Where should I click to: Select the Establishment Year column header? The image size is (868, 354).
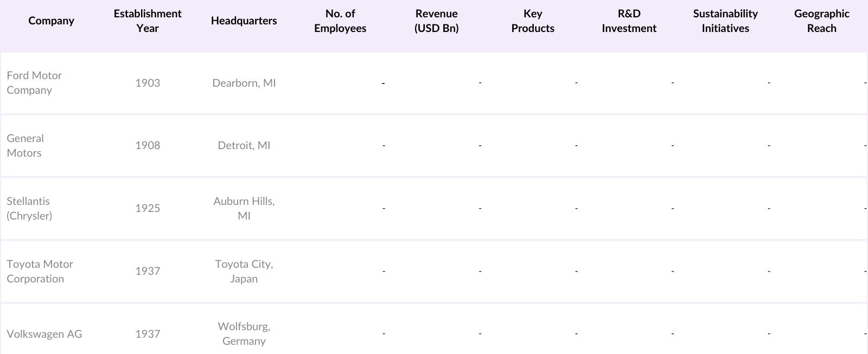tap(148, 21)
